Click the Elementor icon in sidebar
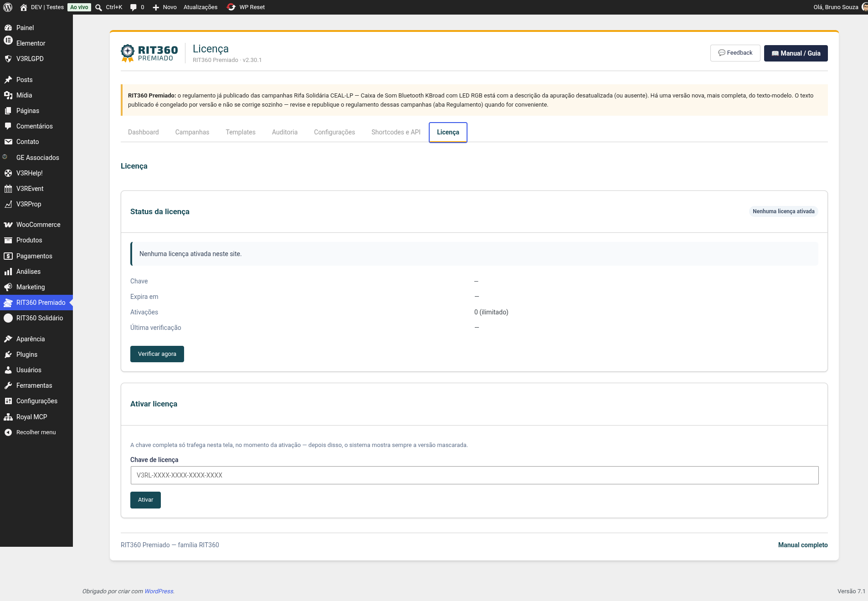The width and height of the screenshot is (868, 601). [8, 40]
